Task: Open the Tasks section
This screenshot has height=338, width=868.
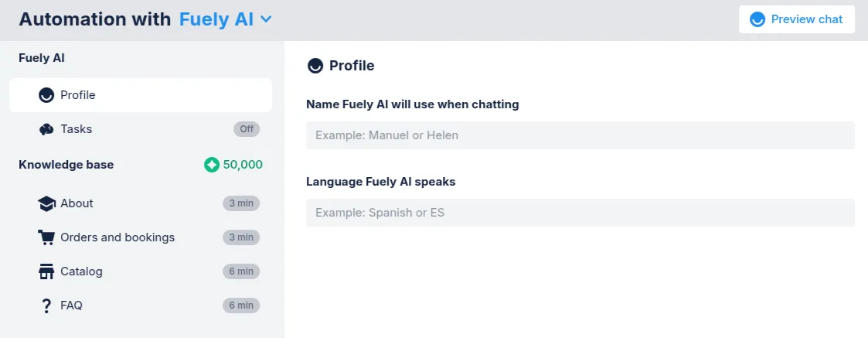Action: 141,129
